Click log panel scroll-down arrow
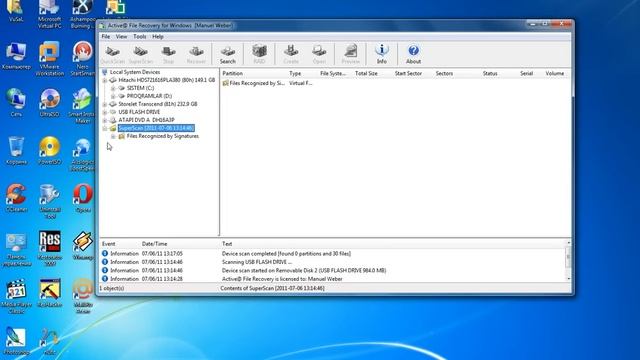 tap(569, 279)
